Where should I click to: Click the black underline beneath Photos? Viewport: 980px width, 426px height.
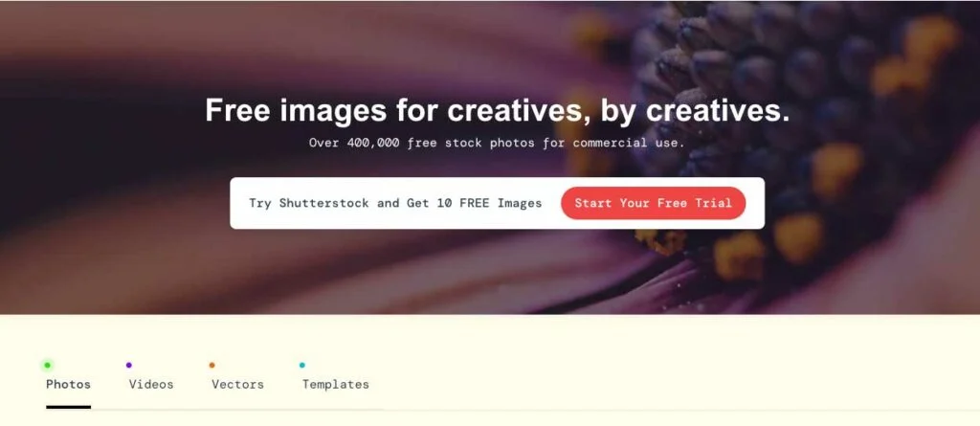pyautogui.click(x=68, y=407)
